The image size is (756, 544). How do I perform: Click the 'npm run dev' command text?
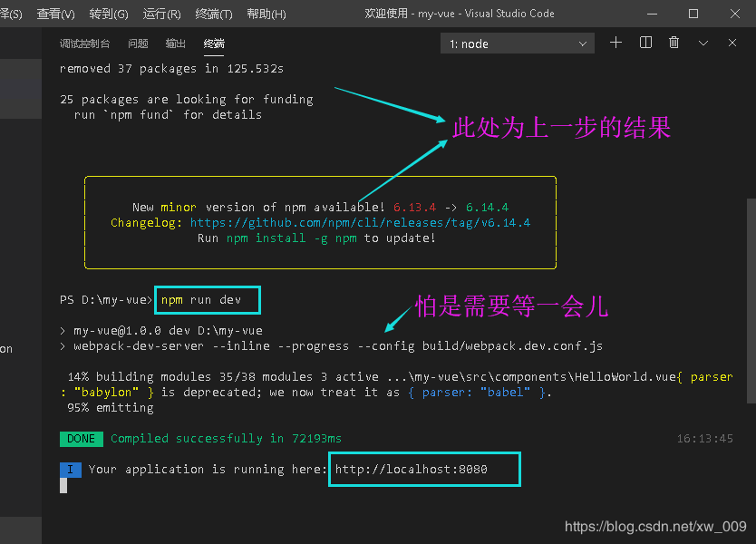[201, 300]
